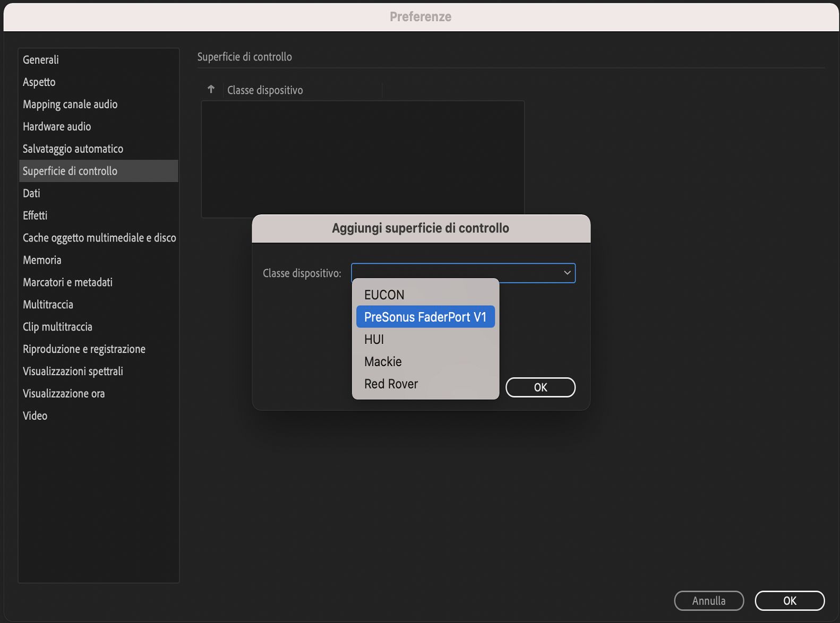Viewport: 840px width, 623px height.
Task: Go to Multitraccia preferences
Action: click(98, 305)
